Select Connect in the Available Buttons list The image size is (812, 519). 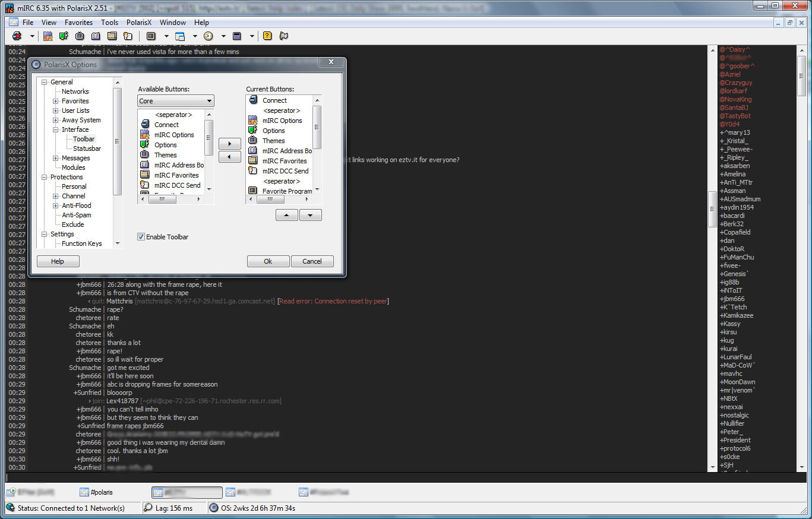[x=166, y=125]
